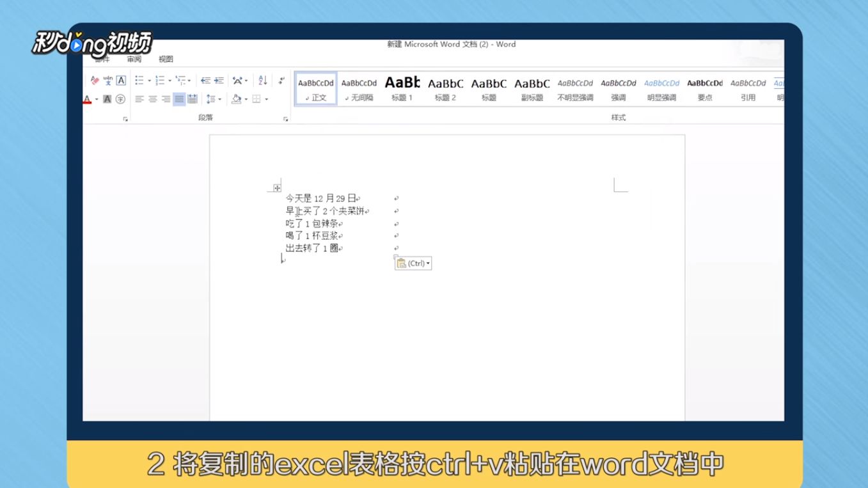Screen dimensions: 868x488
Task: Apply character border with boxed A icon
Action: coord(121,81)
